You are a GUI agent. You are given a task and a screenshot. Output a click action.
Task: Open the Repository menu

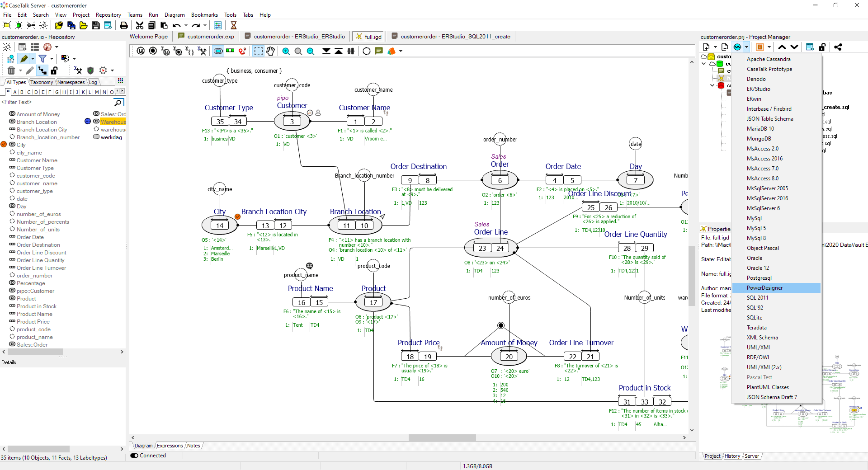[108, 15]
